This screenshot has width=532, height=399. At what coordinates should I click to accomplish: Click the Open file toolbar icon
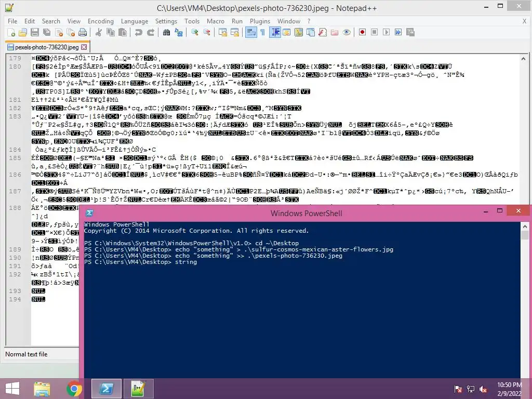[23, 32]
